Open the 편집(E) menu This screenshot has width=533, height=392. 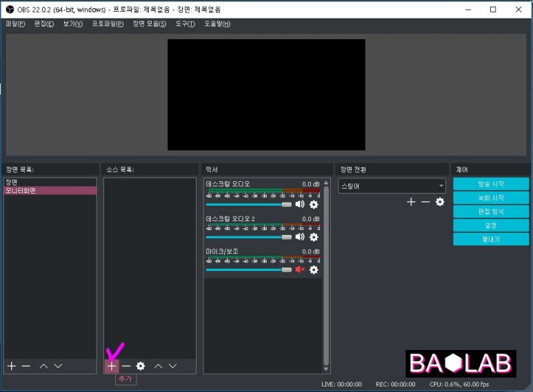point(44,24)
